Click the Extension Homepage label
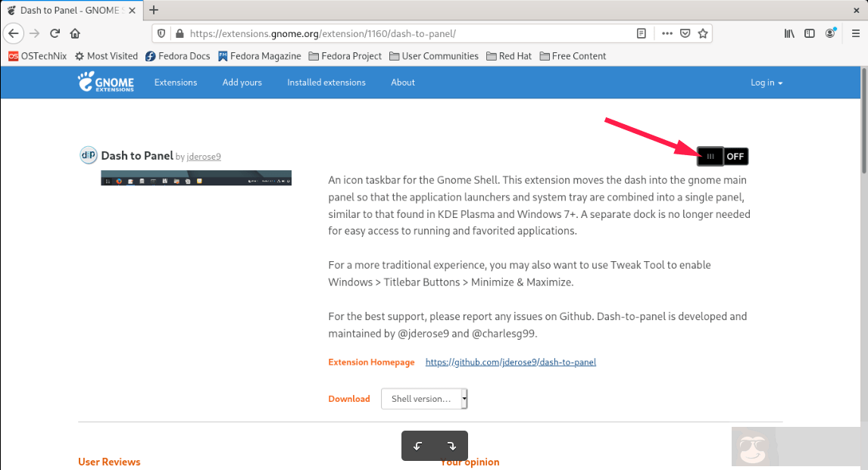868x470 pixels. pyautogui.click(x=371, y=363)
